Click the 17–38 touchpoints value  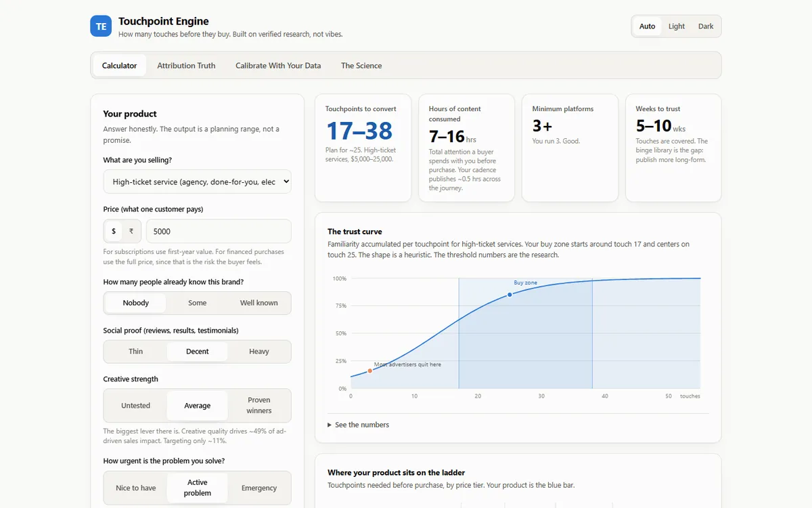(x=359, y=131)
